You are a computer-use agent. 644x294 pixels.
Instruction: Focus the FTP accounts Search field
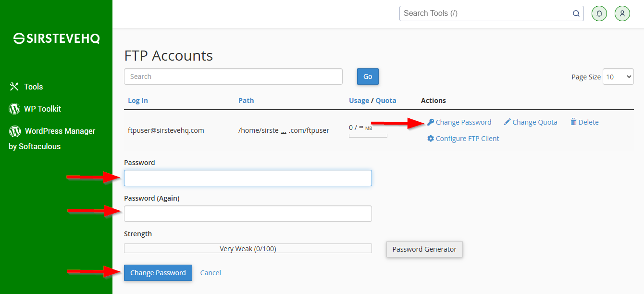[x=233, y=77]
